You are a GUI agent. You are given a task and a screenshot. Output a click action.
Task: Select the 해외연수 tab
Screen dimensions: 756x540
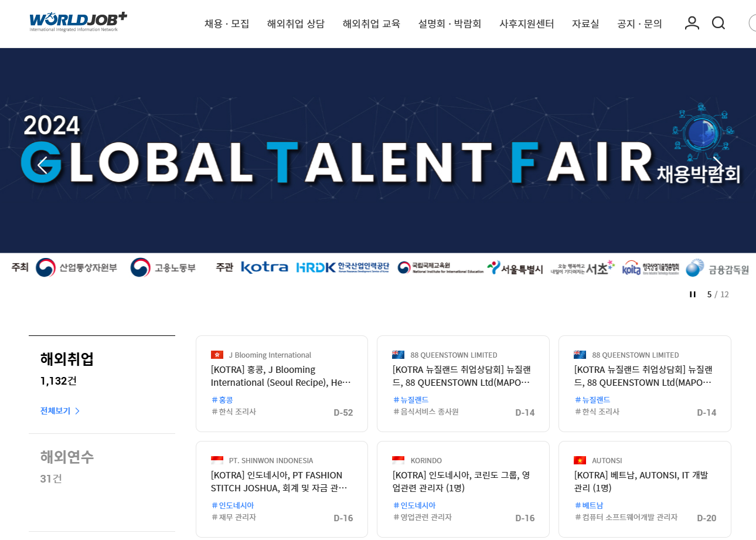tap(67, 457)
